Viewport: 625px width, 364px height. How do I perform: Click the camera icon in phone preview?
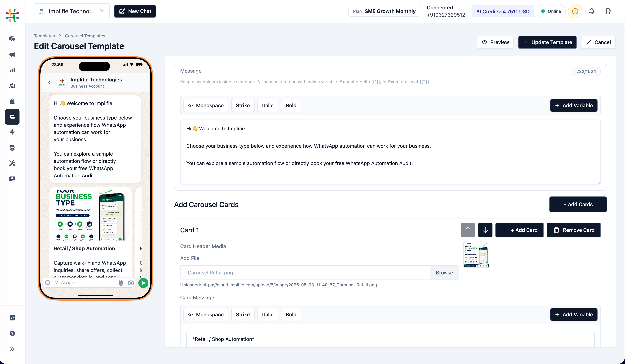[131, 283]
